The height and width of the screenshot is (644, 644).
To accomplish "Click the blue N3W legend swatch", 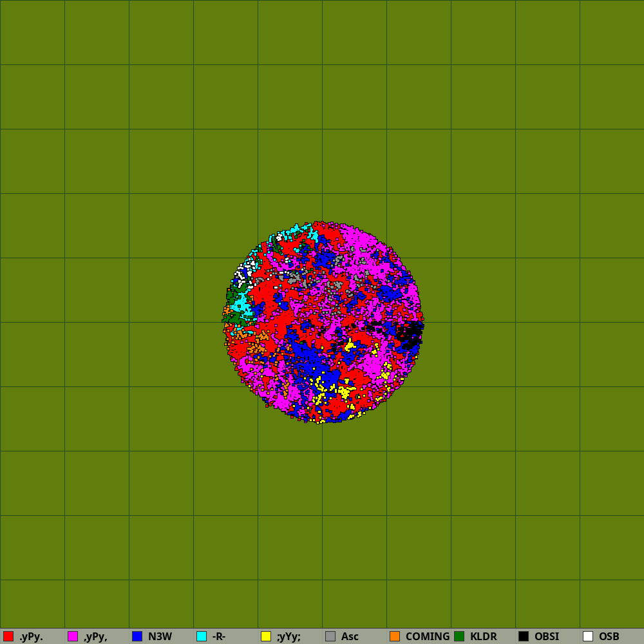I will (137, 636).
